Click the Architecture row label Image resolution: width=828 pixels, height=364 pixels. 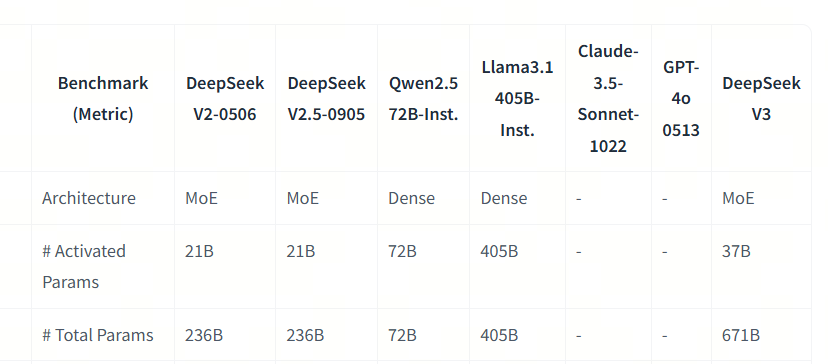(x=89, y=198)
